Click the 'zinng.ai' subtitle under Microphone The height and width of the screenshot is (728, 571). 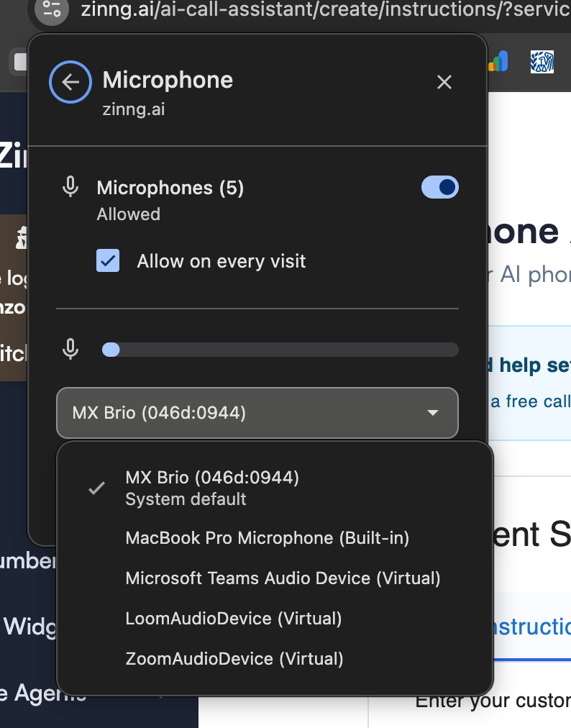(134, 109)
